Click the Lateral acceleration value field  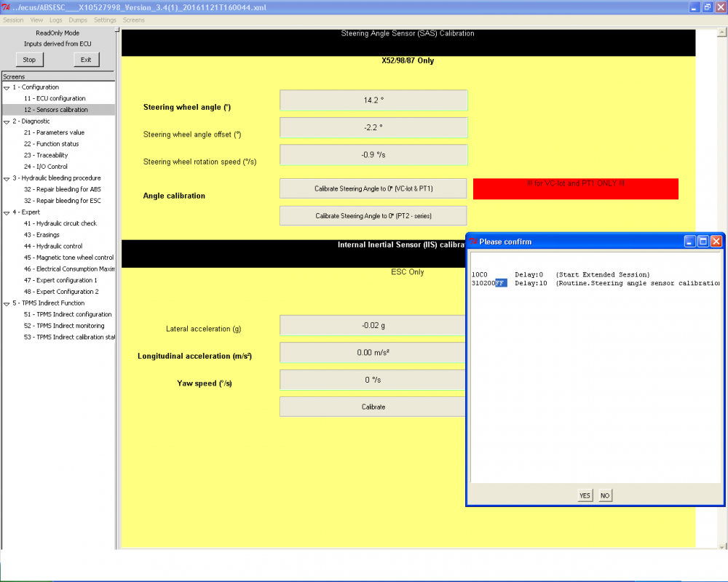(x=373, y=325)
